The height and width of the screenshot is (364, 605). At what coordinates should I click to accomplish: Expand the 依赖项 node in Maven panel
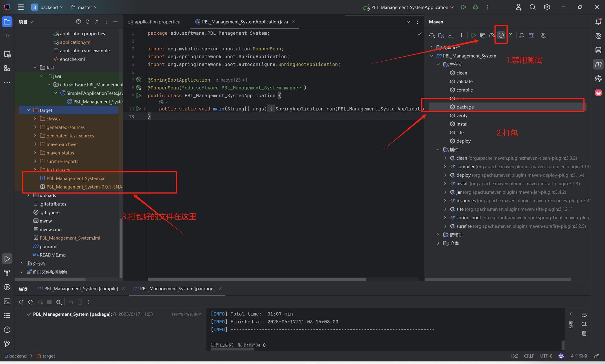point(438,235)
